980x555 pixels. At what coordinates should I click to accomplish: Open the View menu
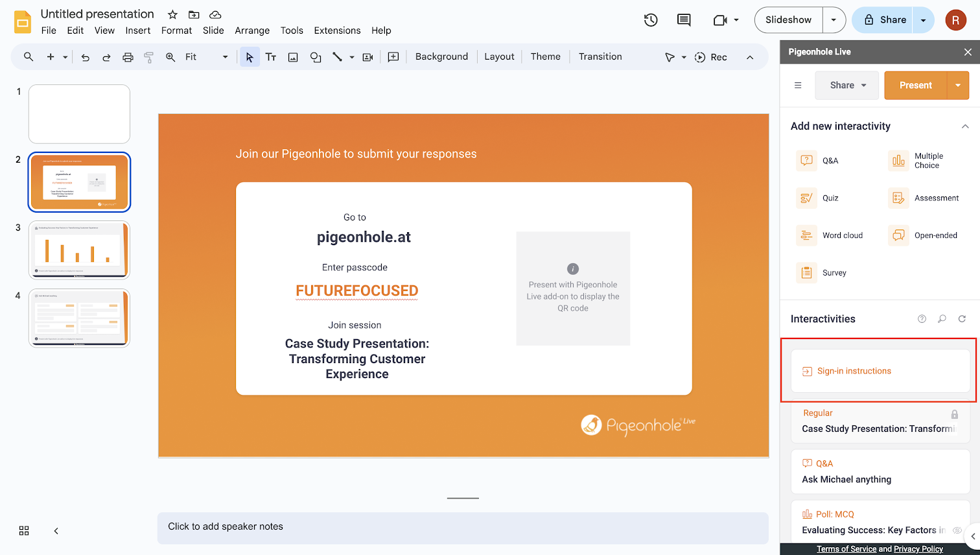[104, 30]
